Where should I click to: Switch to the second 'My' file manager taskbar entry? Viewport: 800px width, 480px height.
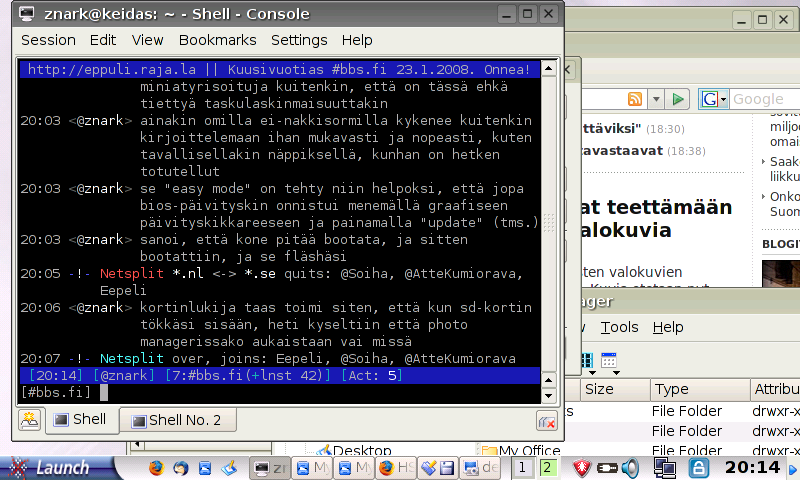click(355, 468)
